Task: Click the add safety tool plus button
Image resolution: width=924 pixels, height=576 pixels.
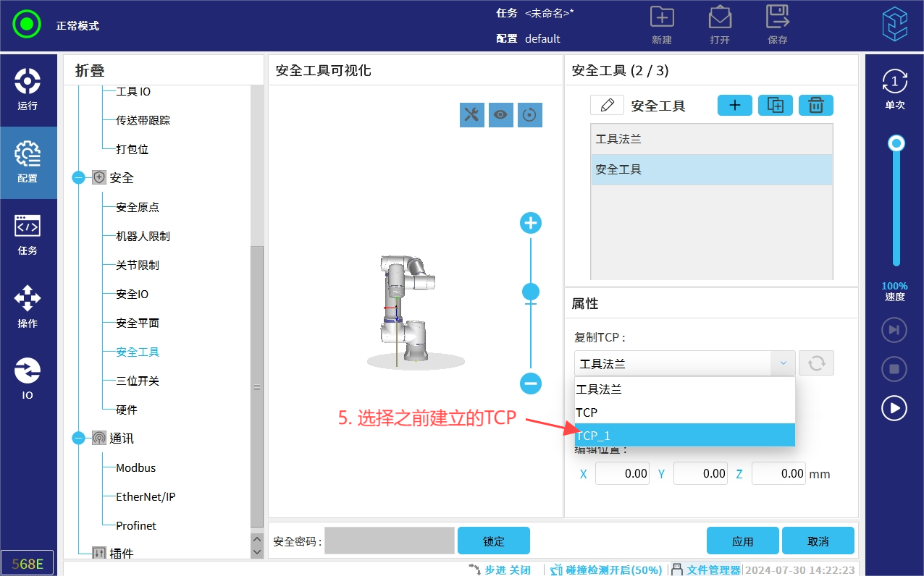Action: pos(734,106)
